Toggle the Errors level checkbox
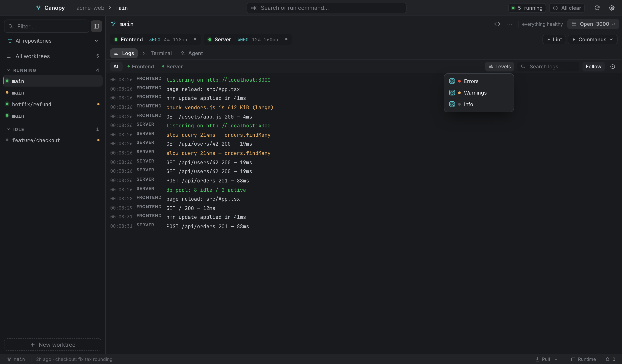This screenshot has width=622, height=364. [452, 81]
